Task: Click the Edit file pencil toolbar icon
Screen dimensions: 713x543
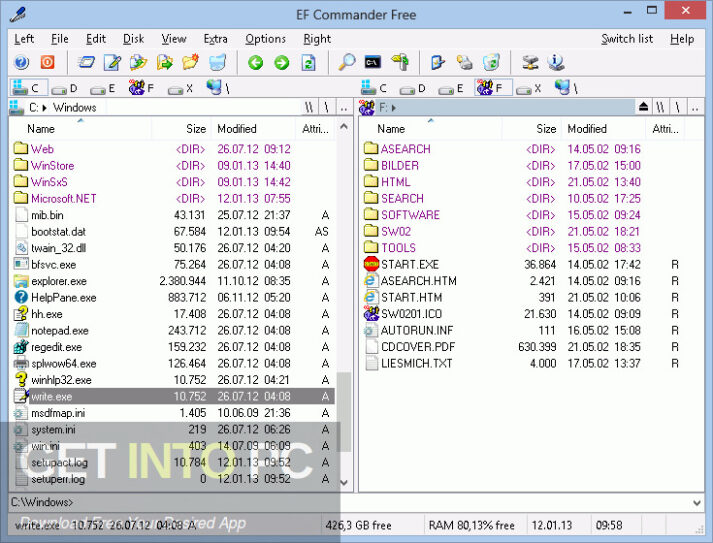Action: pos(112,62)
